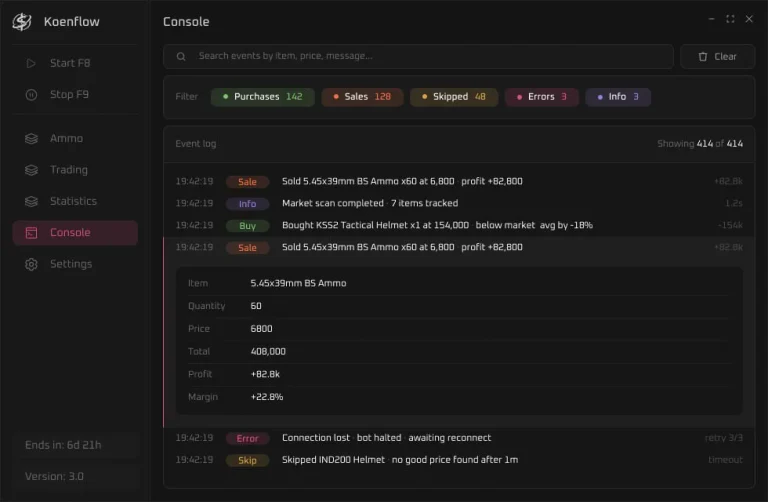Viewport: 768px width, 502px height.
Task: Click the Profit value +82.8k
Action: pyautogui.click(x=265, y=374)
